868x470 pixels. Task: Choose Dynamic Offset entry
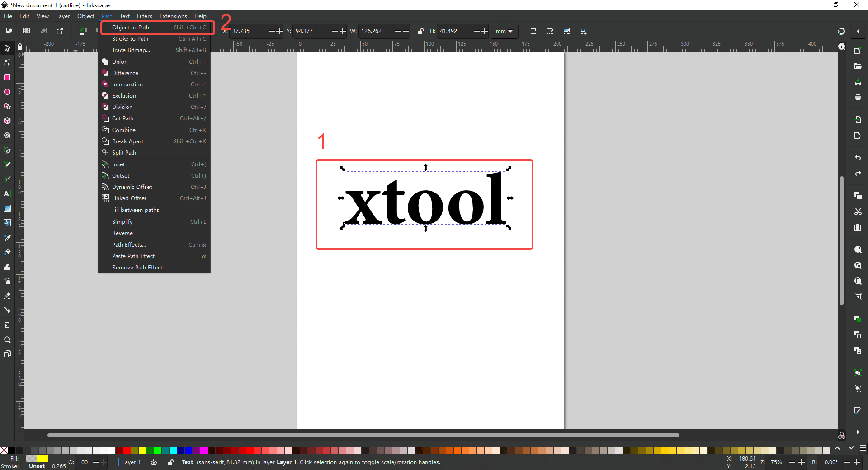coord(154,187)
